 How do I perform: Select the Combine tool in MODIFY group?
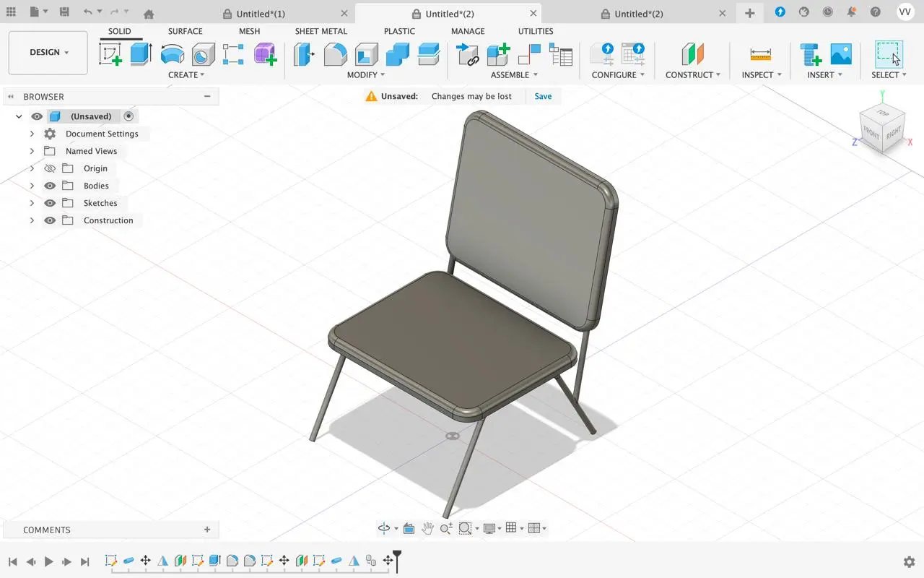click(397, 54)
